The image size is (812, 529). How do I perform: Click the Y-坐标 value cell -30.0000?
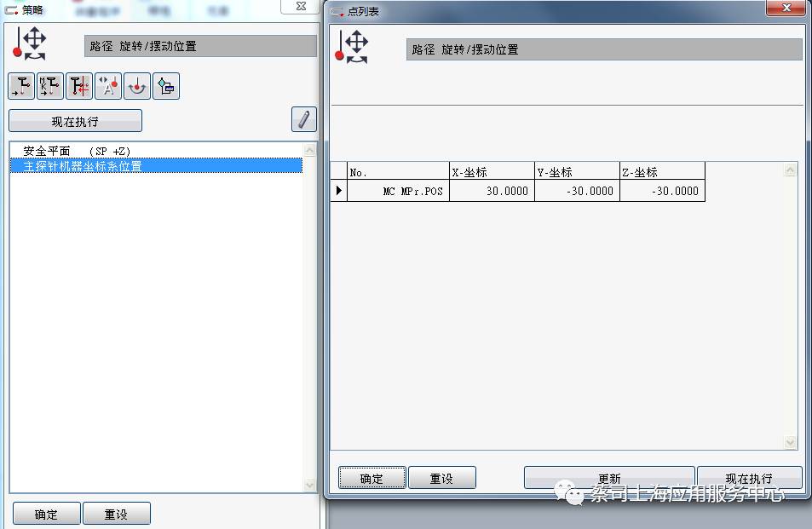pyautogui.click(x=577, y=191)
